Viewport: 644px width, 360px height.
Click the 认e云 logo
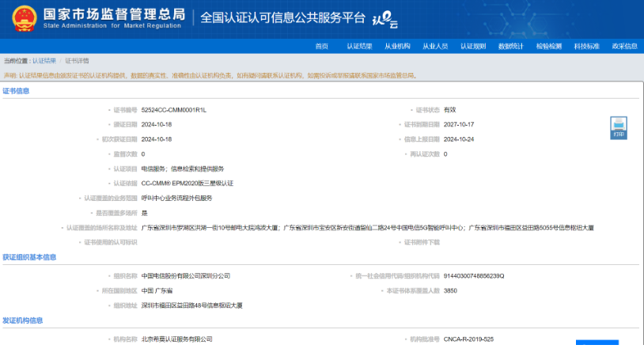click(385, 19)
